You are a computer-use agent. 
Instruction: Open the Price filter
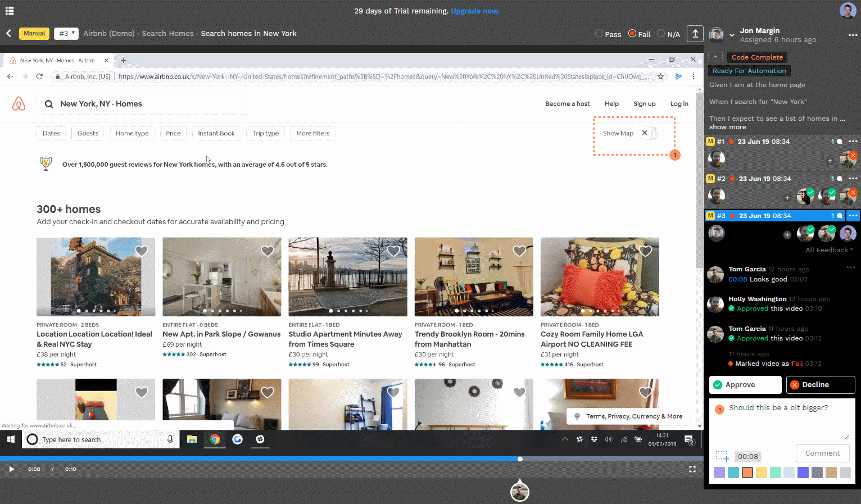pyautogui.click(x=174, y=133)
